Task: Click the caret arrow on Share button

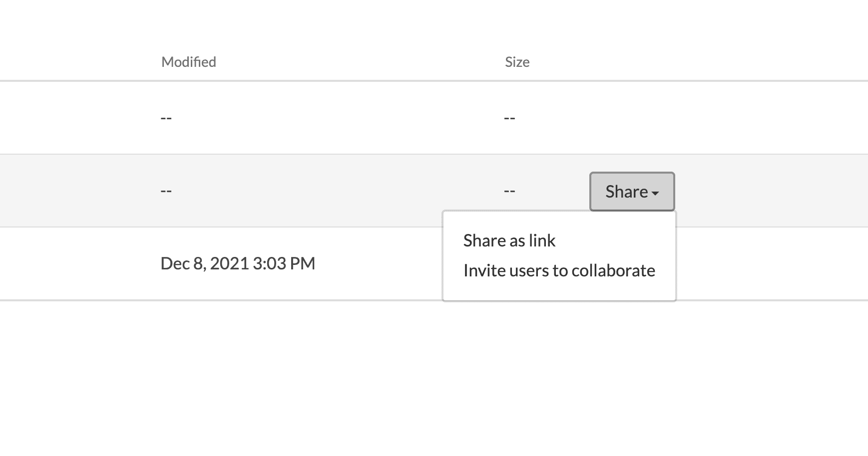Action: [x=655, y=193]
